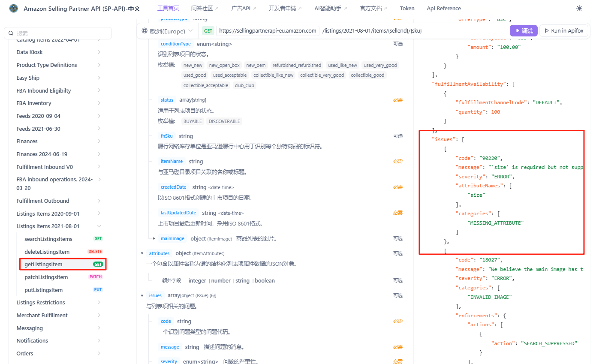Expand FBA Inbound Eligibilty section
The image size is (602, 364).
tap(58, 90)
